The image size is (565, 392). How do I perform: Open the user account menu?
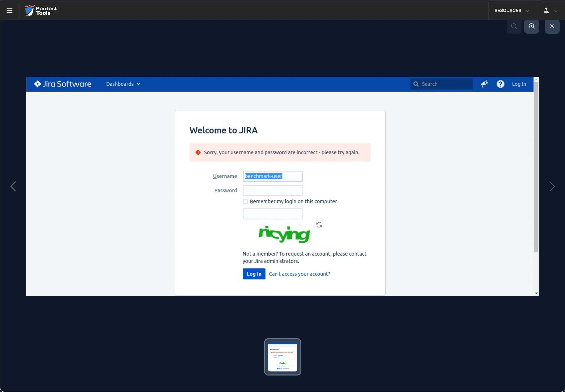pos(546,10)
